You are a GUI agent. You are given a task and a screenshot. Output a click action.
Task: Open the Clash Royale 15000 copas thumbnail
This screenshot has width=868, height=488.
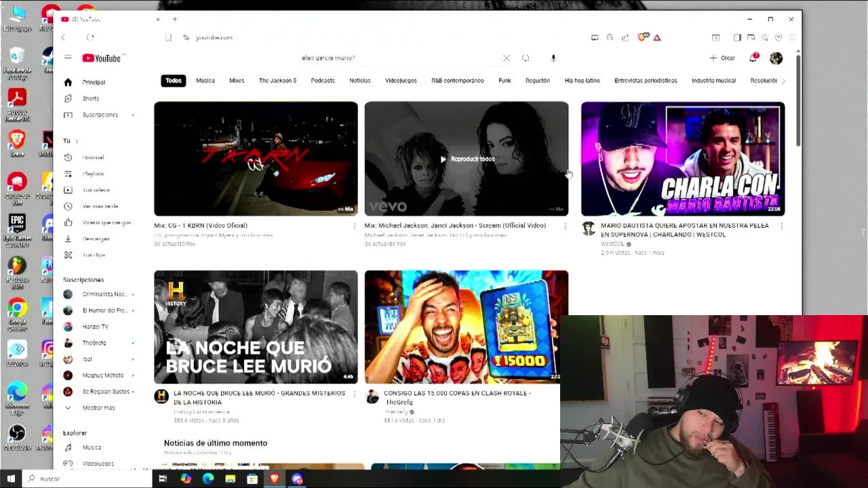tap(467, 327)
